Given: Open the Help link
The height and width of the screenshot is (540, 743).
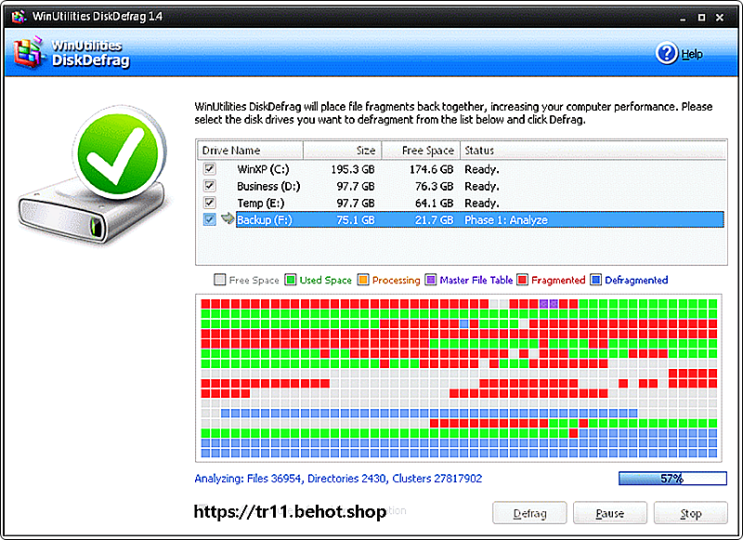Looking at the screenshot, I should 692,54.
